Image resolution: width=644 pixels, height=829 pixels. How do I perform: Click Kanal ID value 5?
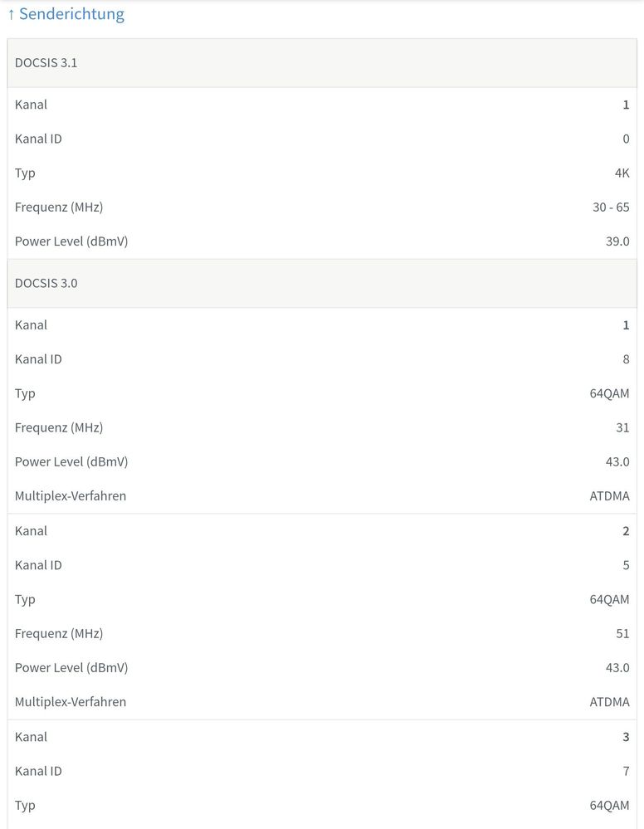click(x=626, y=565)
